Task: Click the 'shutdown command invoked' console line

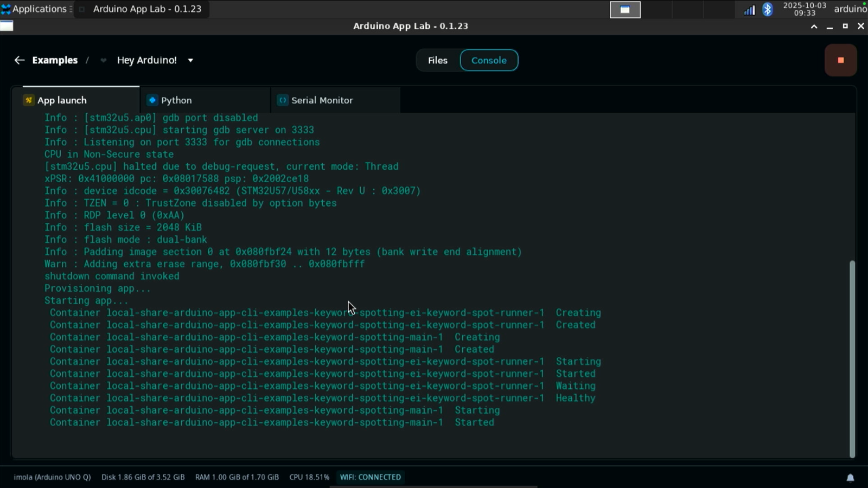Action: pos(112,277)
